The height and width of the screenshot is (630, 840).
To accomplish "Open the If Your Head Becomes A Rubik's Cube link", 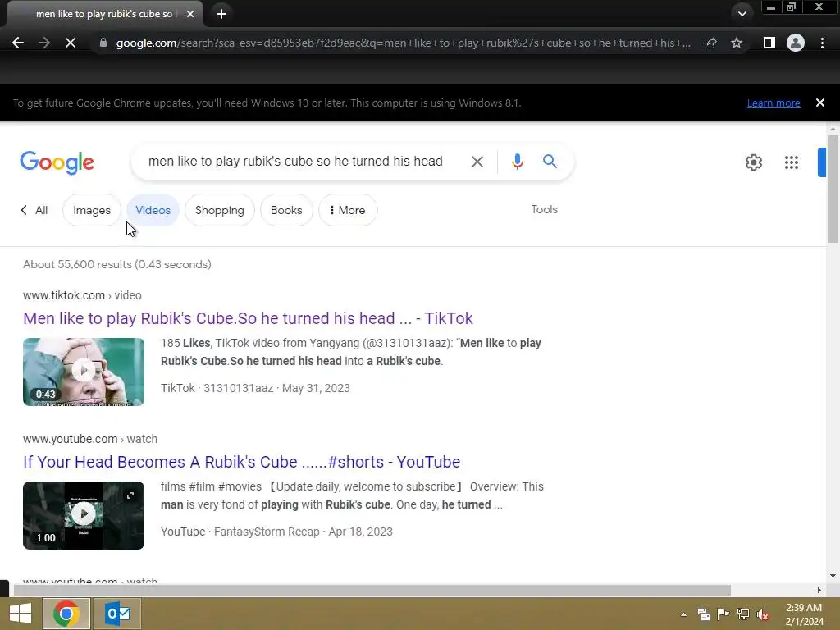I will tap(242, 462).
